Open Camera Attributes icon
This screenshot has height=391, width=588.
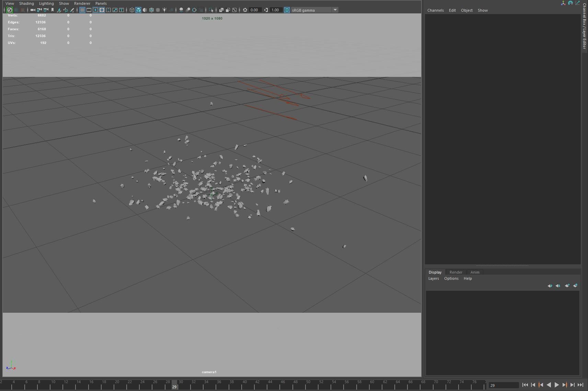46,10
